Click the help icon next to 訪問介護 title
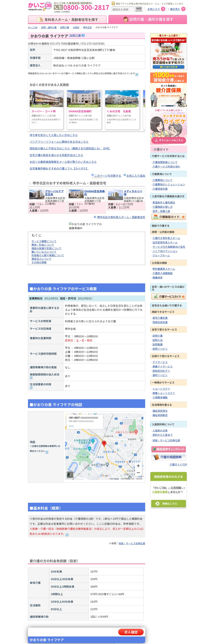The width and height of the screenshot is (215, 644). (83, 35)
